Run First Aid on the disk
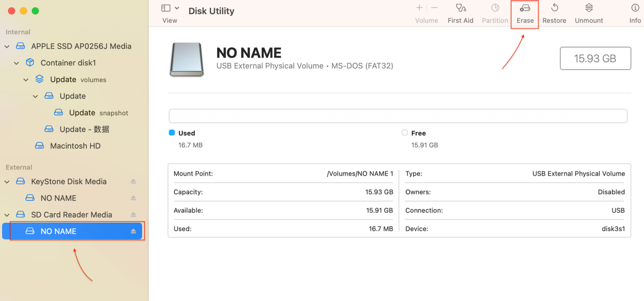Viewport: 644px width, 301px height. 460,8
